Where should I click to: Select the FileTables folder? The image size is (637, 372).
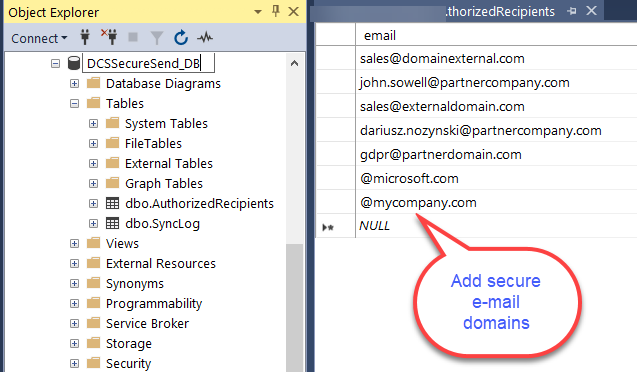pyautogui.click(x=153, y=143)
